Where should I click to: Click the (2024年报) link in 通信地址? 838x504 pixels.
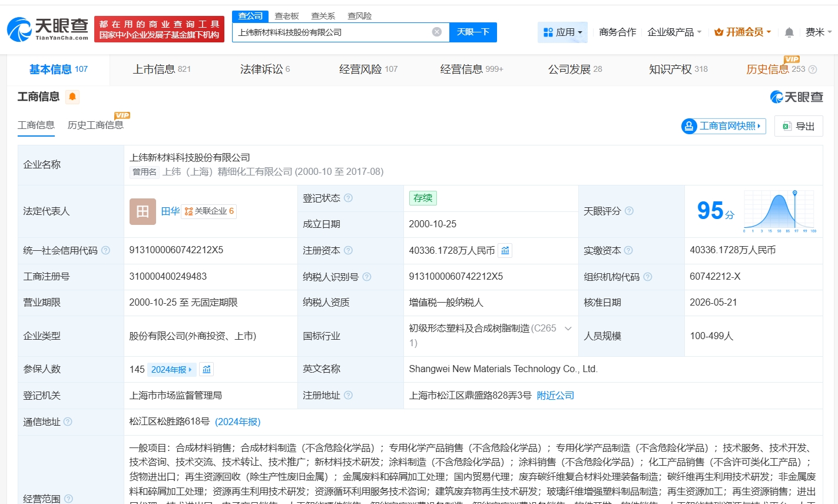[238, 422]
